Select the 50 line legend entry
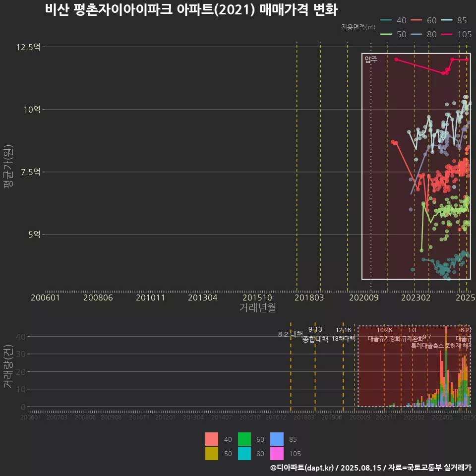This screenshot has width=476, height=476. (393, 34)
